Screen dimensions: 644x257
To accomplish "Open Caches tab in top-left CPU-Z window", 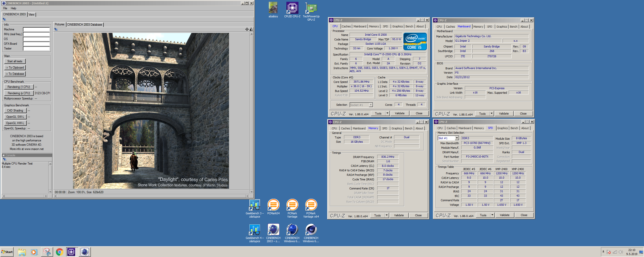I will click(346, 26).
